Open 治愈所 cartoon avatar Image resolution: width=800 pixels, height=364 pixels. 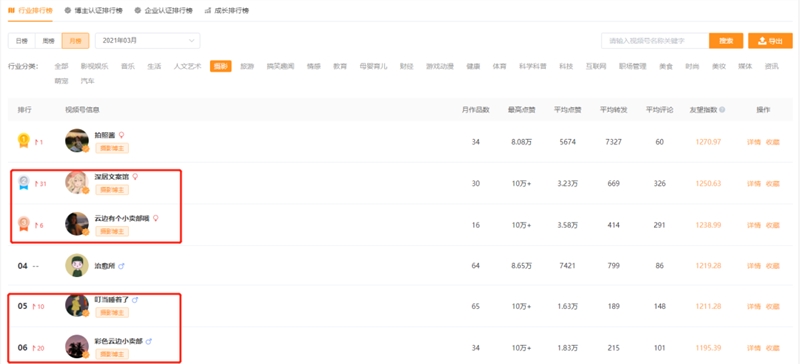(x=77, y=265)
